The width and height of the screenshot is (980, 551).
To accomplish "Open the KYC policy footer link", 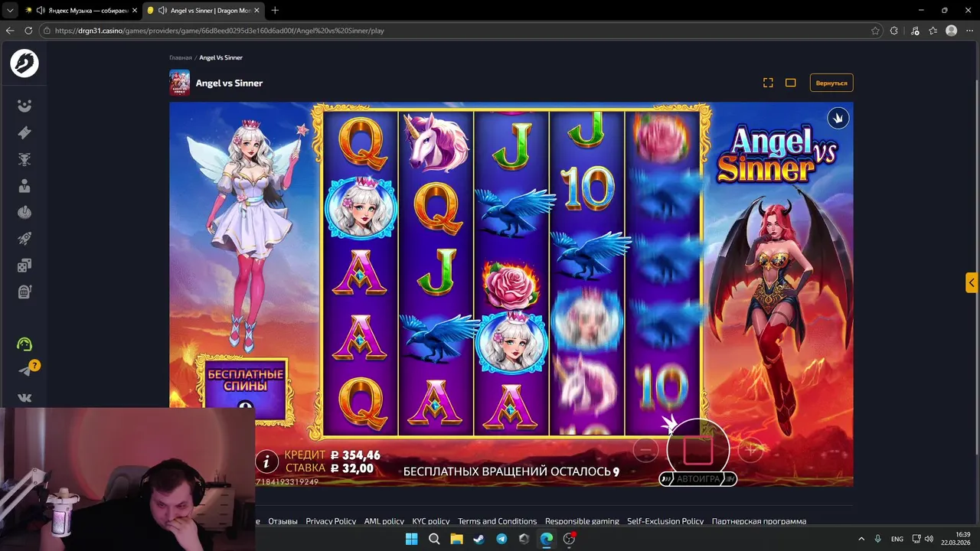I will coord(431,521).
